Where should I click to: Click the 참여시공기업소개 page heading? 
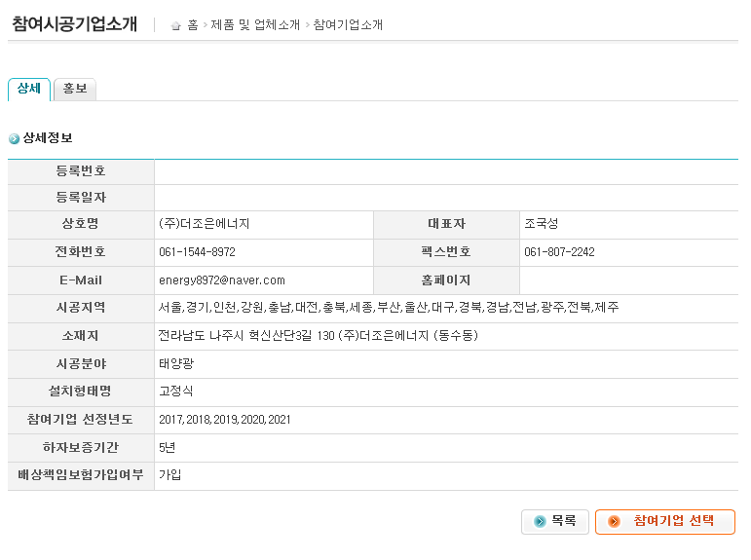(75, 24)
